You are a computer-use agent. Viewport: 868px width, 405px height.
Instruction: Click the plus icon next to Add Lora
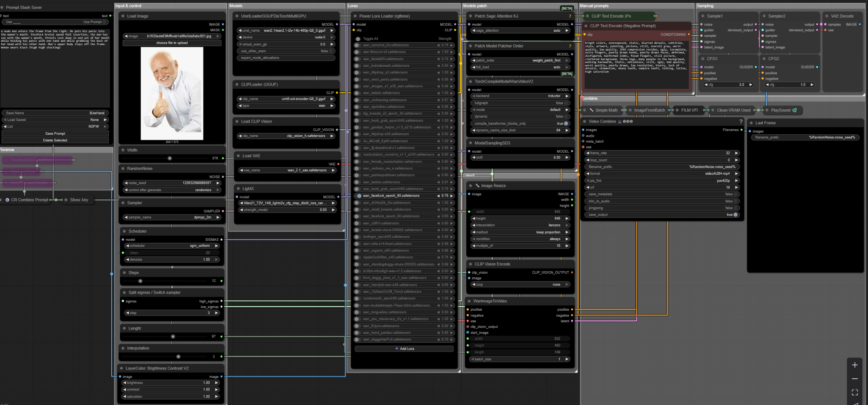click(397, 349)
